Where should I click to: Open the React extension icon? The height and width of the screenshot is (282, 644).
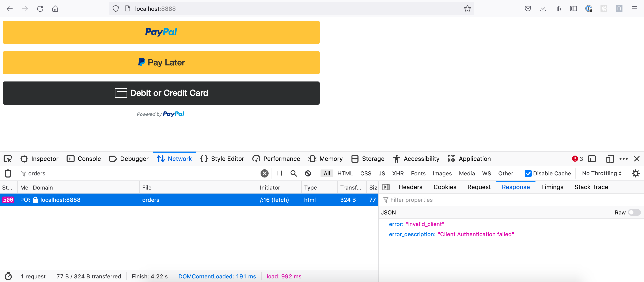coord(604,9)
